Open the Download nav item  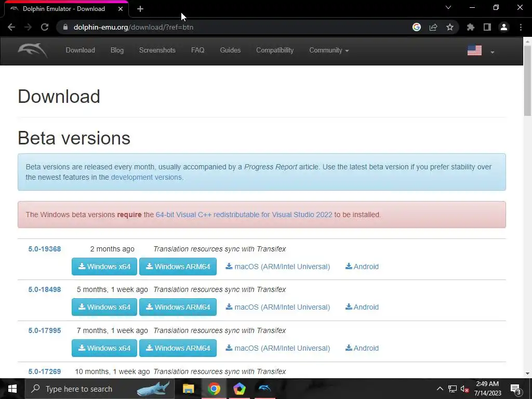[x=81, y=50]
